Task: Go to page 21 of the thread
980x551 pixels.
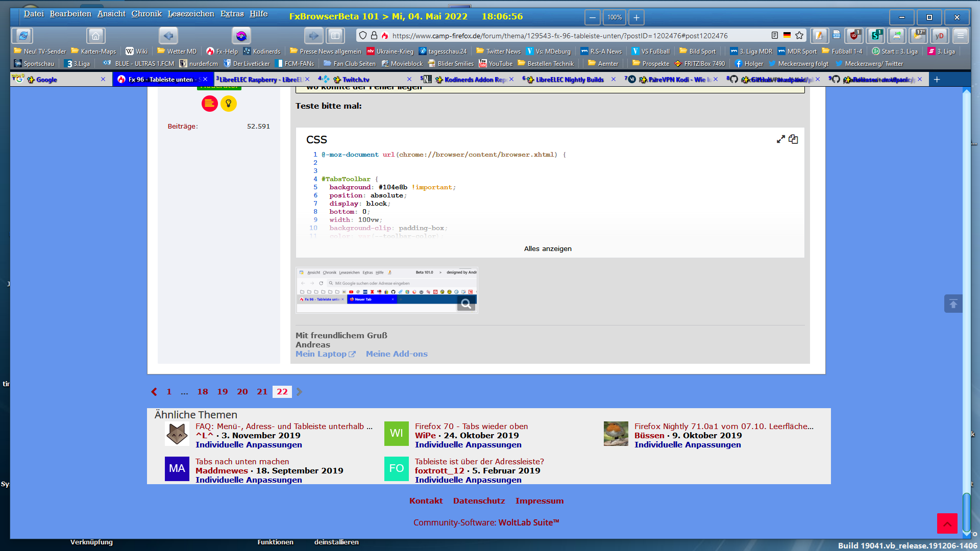Action: click(262, 392)
